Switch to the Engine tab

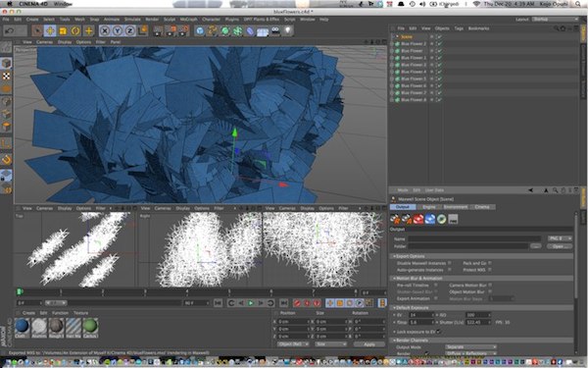[429, 207]
